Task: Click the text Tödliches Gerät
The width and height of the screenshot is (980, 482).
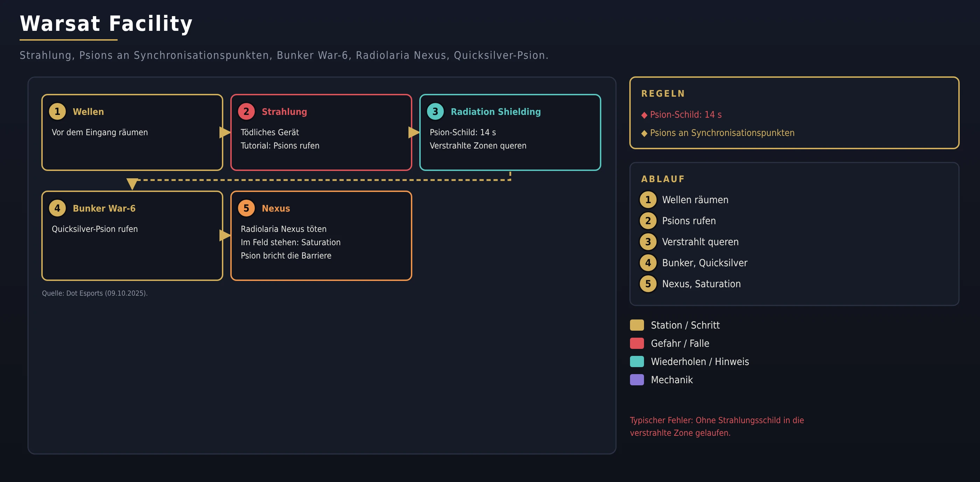Action: [x=270, y=132]
